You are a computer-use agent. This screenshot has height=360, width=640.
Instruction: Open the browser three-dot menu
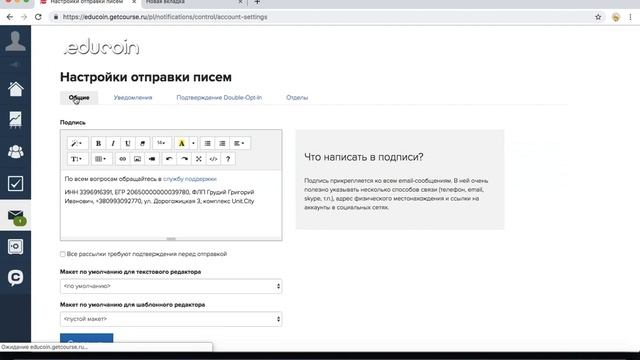click(x=630, y=17)
